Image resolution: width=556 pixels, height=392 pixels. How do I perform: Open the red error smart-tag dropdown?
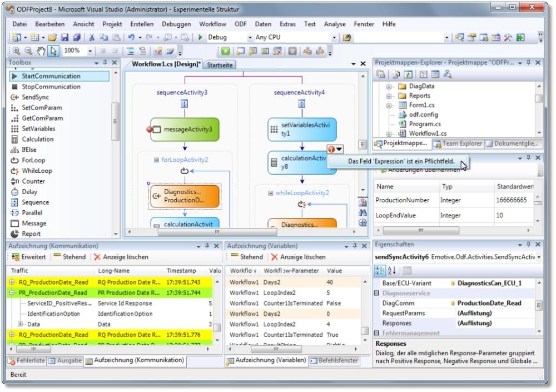pos(335,150)
